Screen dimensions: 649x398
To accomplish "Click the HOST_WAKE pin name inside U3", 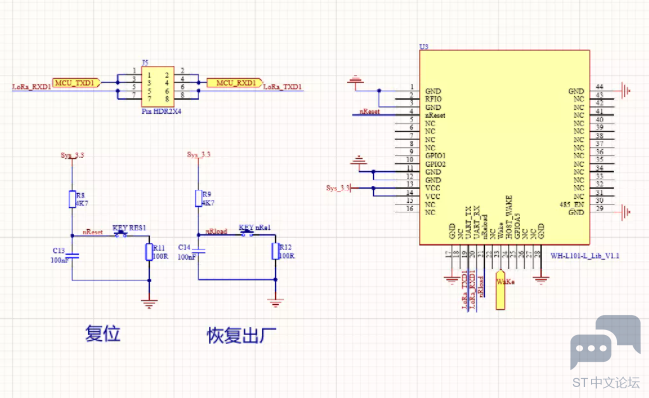I will point(509,217).
